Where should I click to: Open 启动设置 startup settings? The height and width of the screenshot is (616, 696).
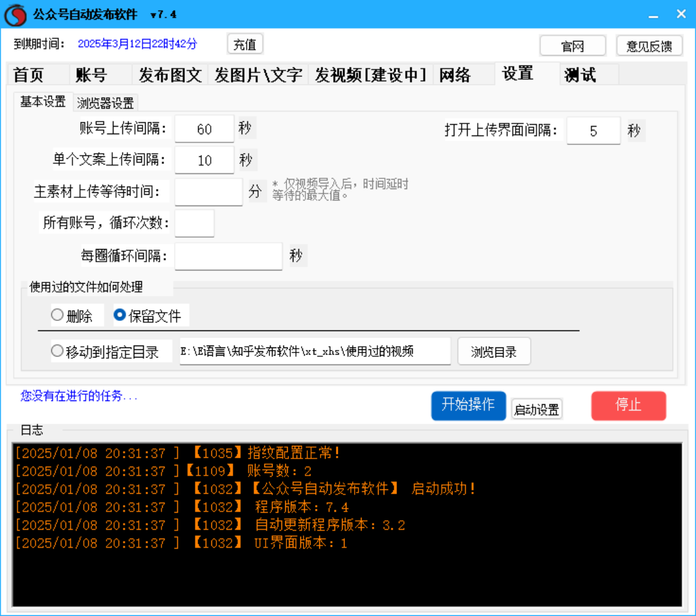[536, 409]
